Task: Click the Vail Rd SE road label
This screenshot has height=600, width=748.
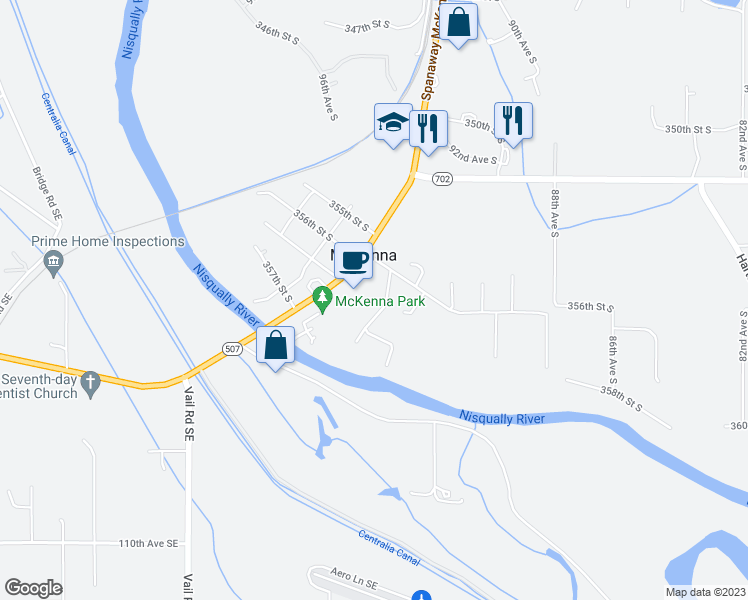Action: (x=189, y=413)
